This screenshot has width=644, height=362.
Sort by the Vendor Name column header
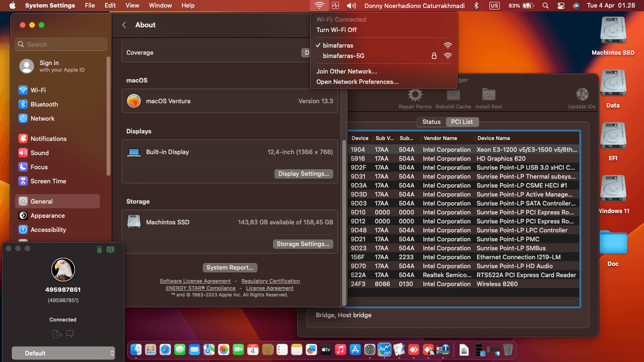(x=447, y=138)
